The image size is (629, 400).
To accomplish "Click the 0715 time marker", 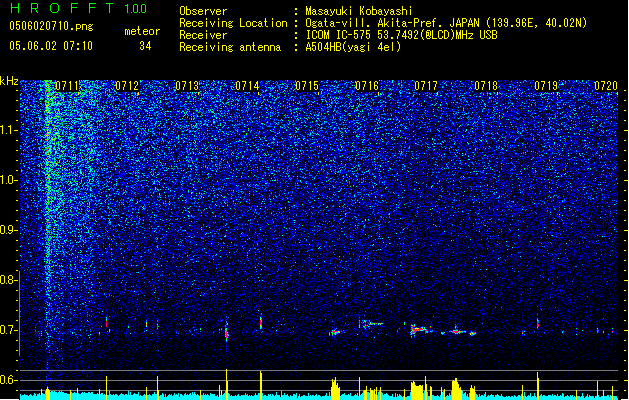I will coord(307,86).
